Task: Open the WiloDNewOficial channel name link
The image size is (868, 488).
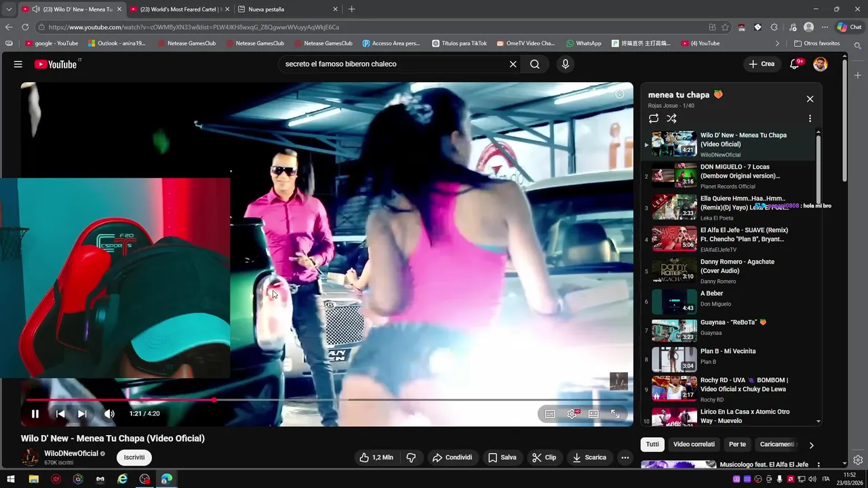Action: pos(71,453)
